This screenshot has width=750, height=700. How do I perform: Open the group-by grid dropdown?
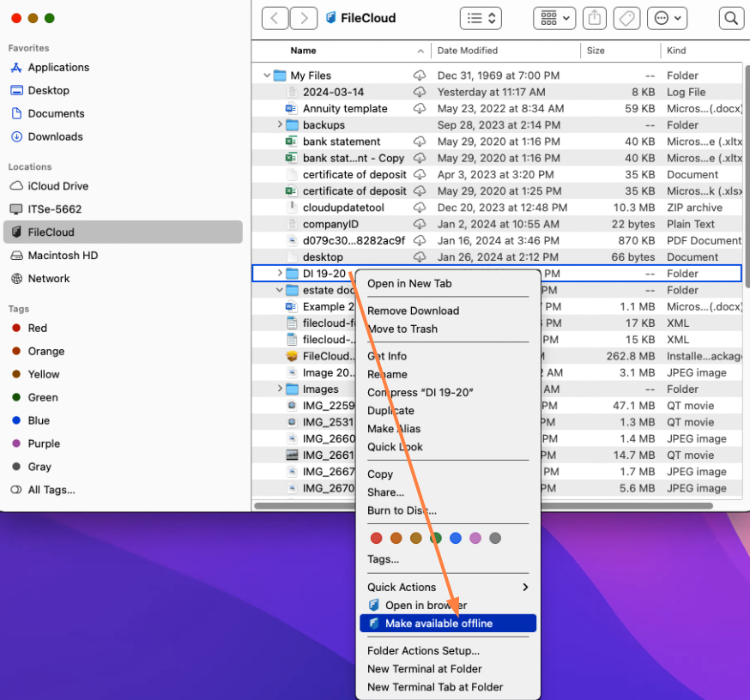coord(554,18)
